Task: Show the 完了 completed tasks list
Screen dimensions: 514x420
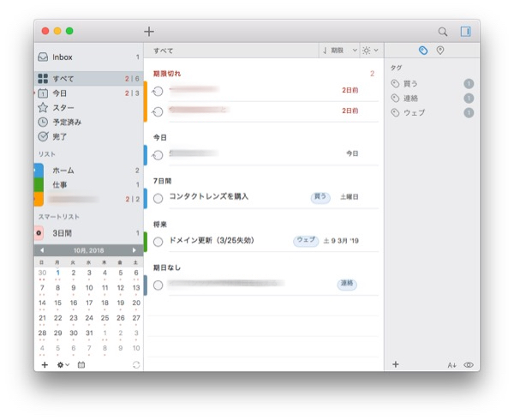Action: pos(59,136)
